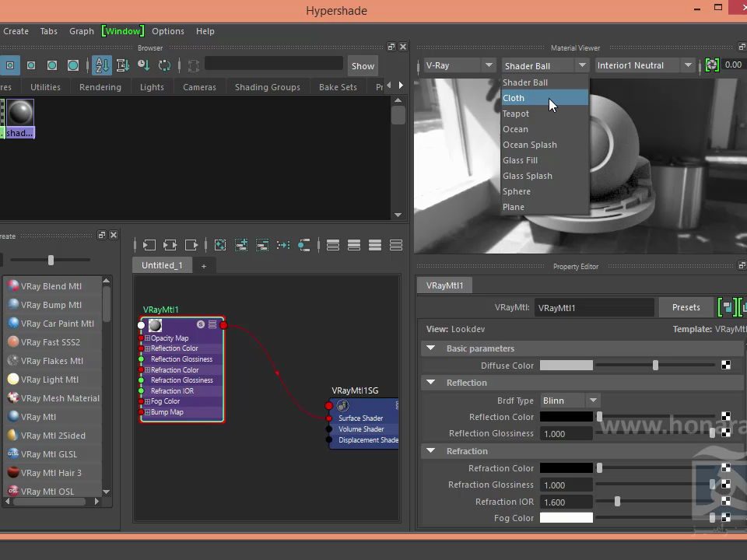Image resolution: width=747 pixels, height=560 pixels.
Task: Toggle node full attributes mode (third bars icon)
Action: [x=375, y=245]
